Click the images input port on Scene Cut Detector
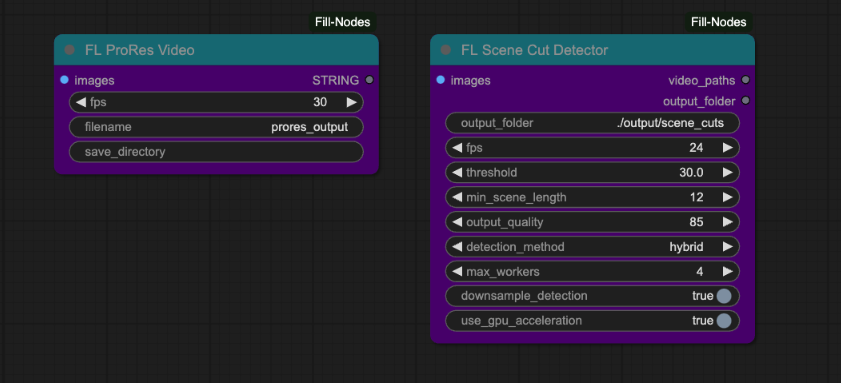Screen dimensions: 841x383 point(441,80)
